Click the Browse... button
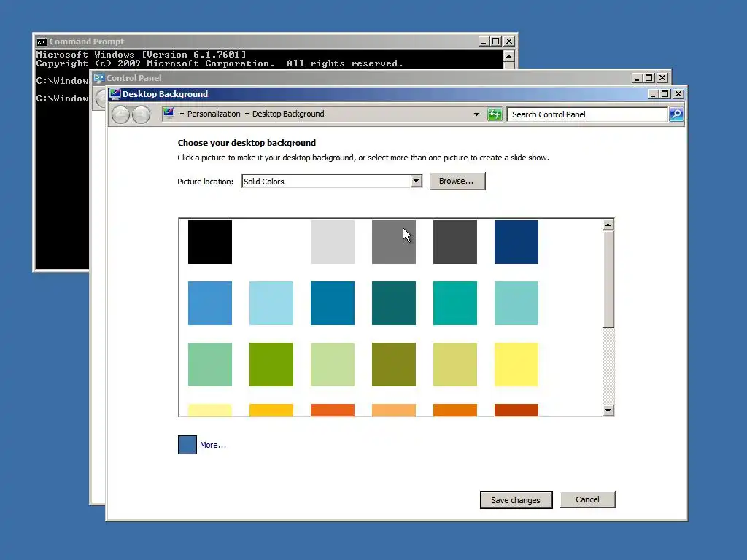This screenshot has width=747, height=560. click(x=457, y=181)
